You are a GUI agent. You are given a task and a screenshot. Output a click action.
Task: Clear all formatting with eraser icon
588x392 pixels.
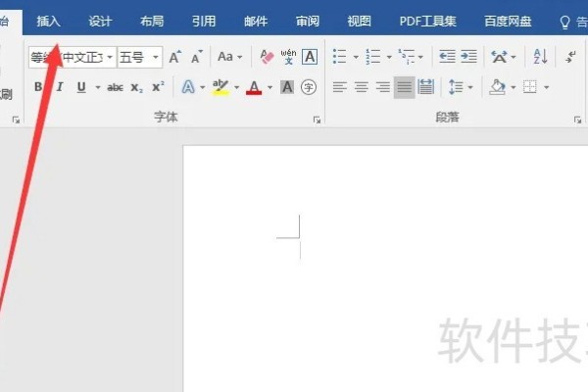(x=267, y=57)
